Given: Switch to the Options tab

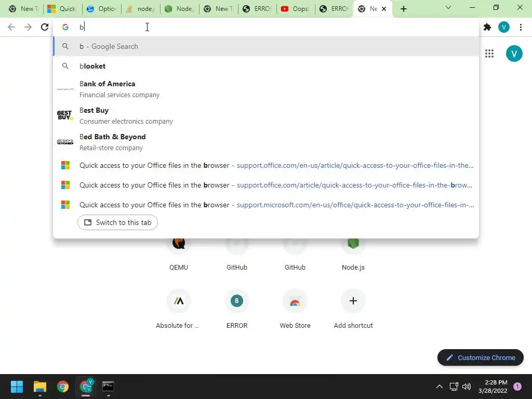Looking at the screenshot, I should [x=101, y=9].
